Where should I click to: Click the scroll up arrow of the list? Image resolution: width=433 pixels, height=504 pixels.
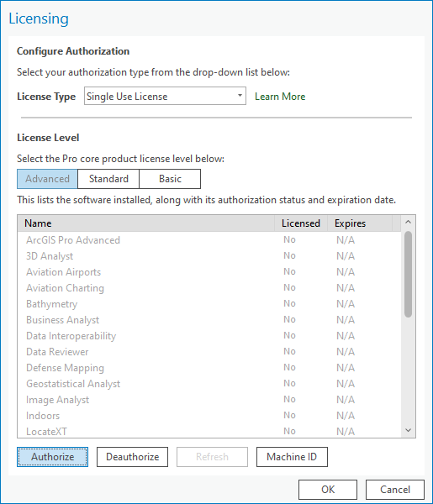[409, 222]
